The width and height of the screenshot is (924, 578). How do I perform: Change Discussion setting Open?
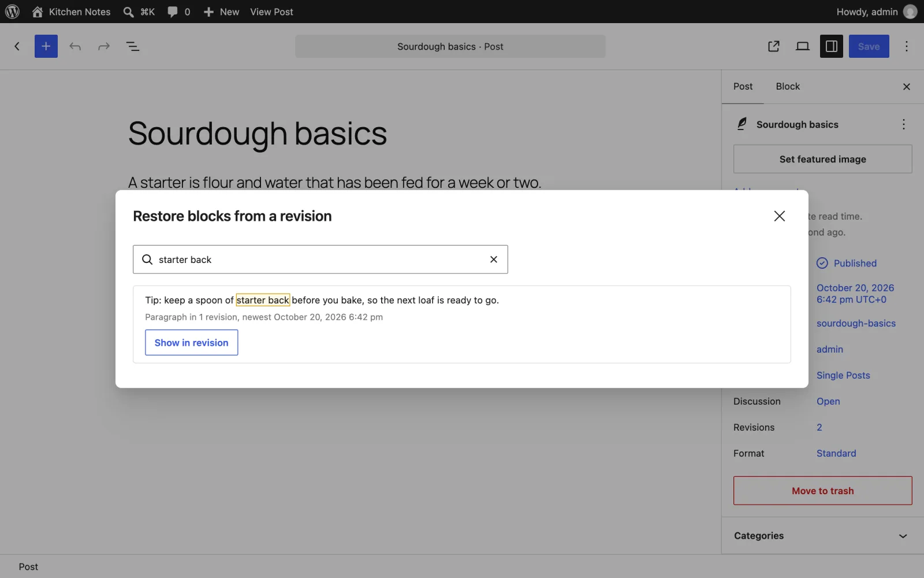click(x=828, y=402)
